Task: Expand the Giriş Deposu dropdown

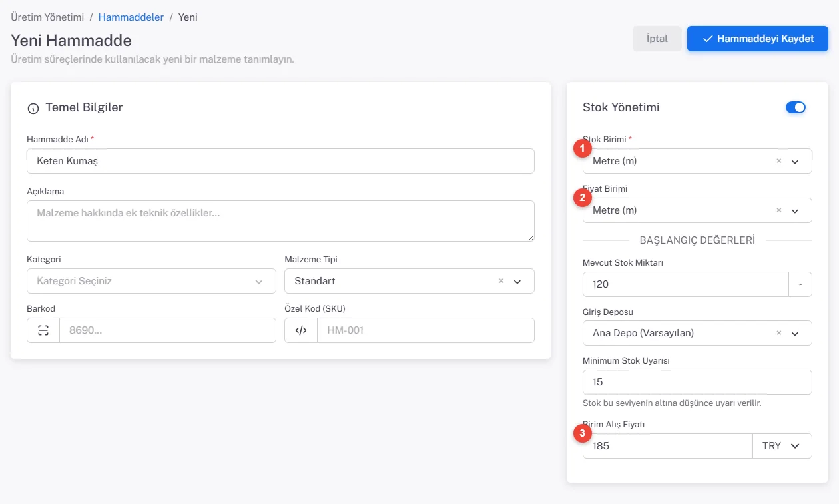Action: (x=794, y=333)
